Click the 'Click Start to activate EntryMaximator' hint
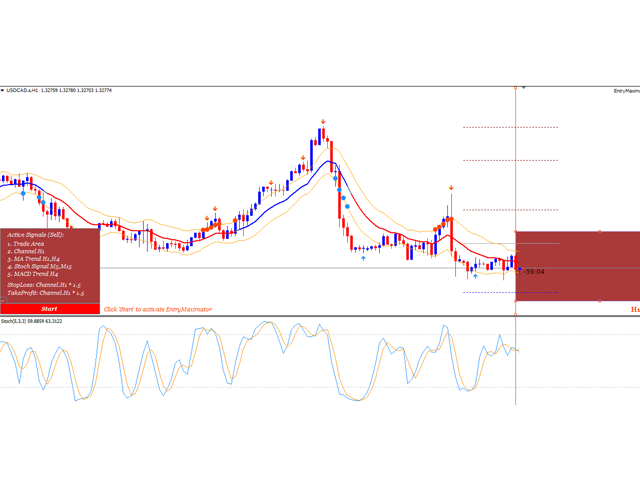The image size is (640, 480). pyautogui.click(x=158, y=309)
